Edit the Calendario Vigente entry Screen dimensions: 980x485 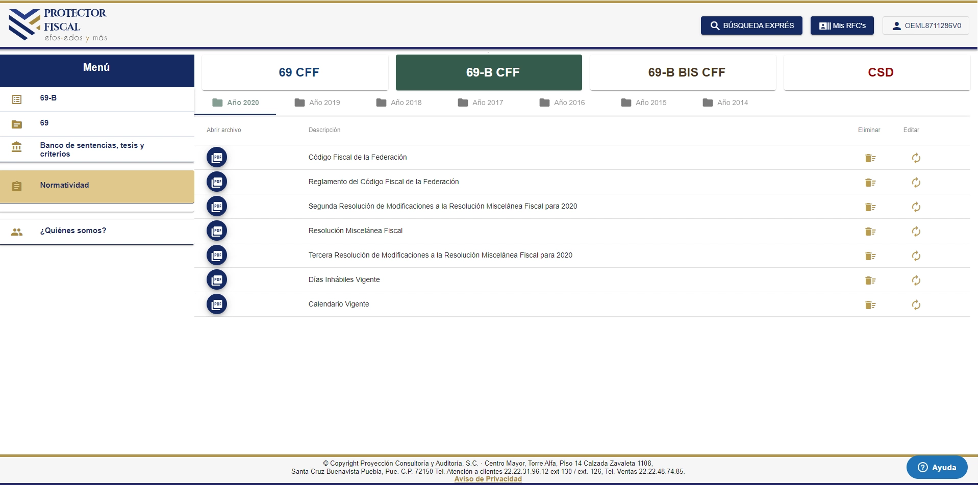(x=916, y=305)
